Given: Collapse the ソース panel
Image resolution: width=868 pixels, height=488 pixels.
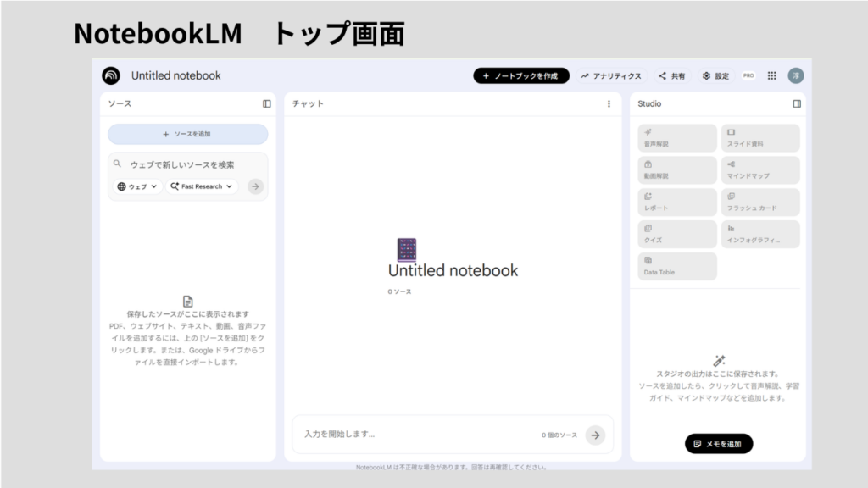Looking at the screenshot, I should pyautogui.click(x=267, y=104).
